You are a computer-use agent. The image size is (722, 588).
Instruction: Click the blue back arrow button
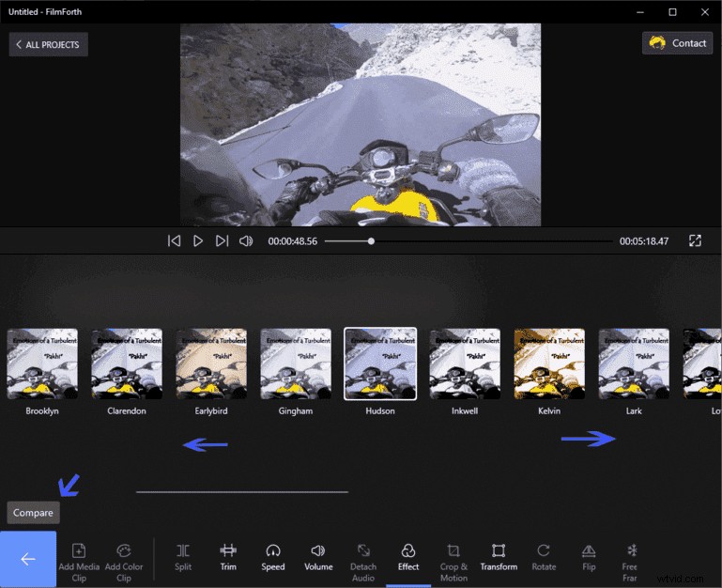tap(28, 559)
